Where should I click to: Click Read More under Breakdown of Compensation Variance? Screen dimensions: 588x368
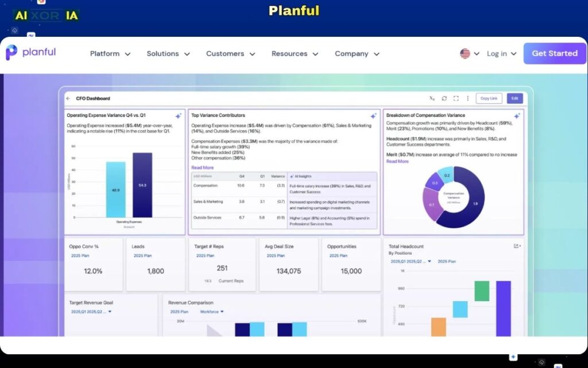coord(397,162)
